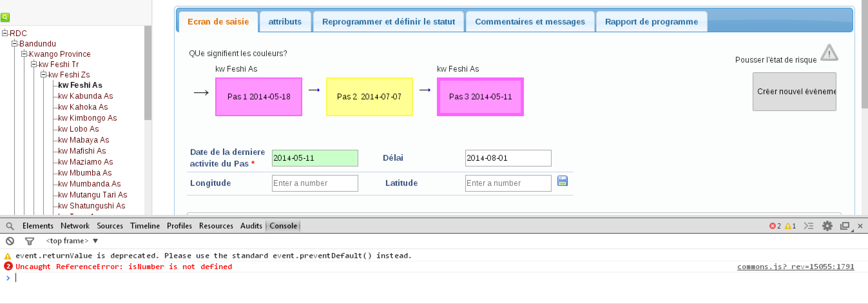Save coordinates with the floppy disk icon
Image resolution: width=868 pixels, height=304 pixels.
pos(562,181)
